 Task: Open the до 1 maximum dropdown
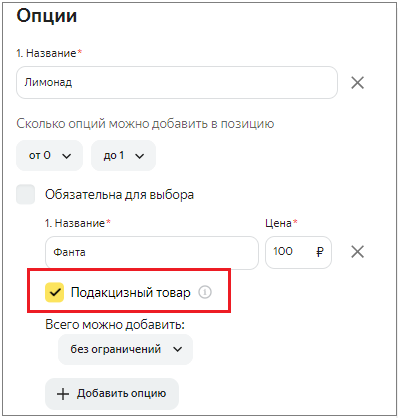pos(123,155)
